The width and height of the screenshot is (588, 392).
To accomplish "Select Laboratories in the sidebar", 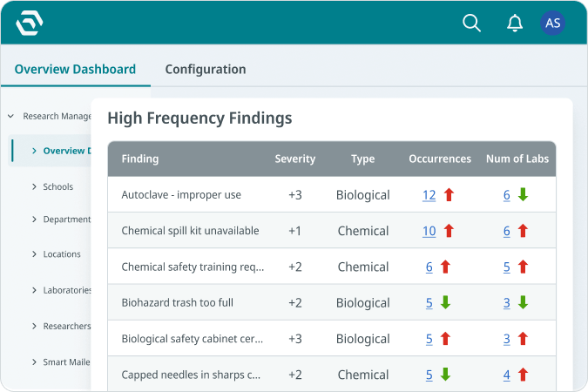I will [66, 290].
